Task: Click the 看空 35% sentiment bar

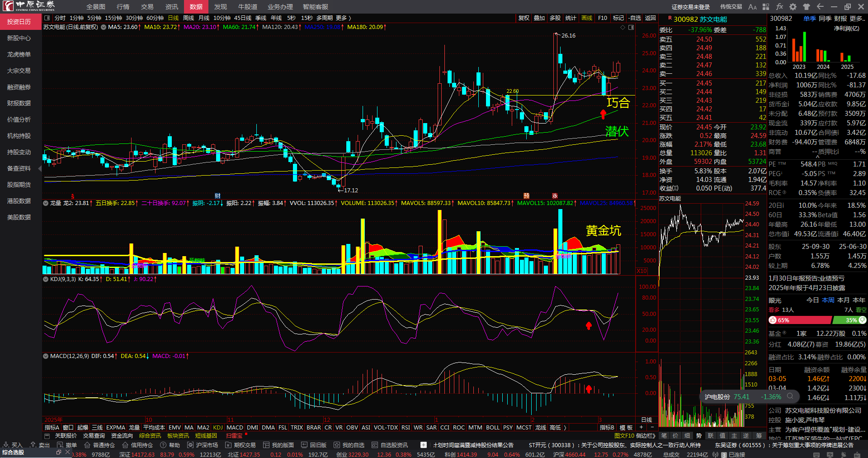Action: [849, 320]
